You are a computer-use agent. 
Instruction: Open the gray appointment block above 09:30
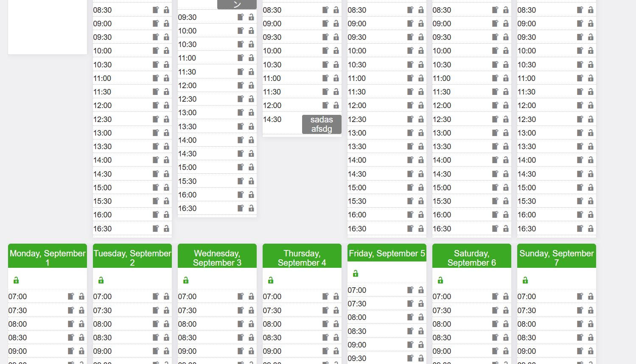click(x=237, y=5)
